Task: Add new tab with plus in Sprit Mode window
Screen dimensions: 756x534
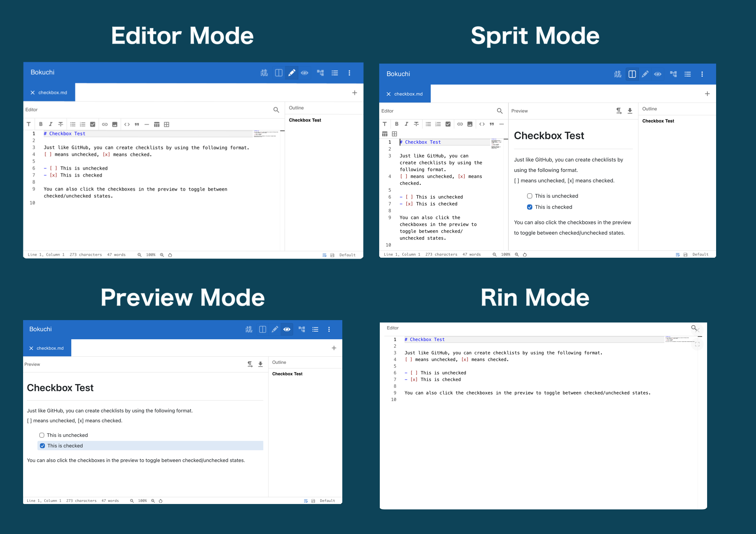Action: pos(707,94)
